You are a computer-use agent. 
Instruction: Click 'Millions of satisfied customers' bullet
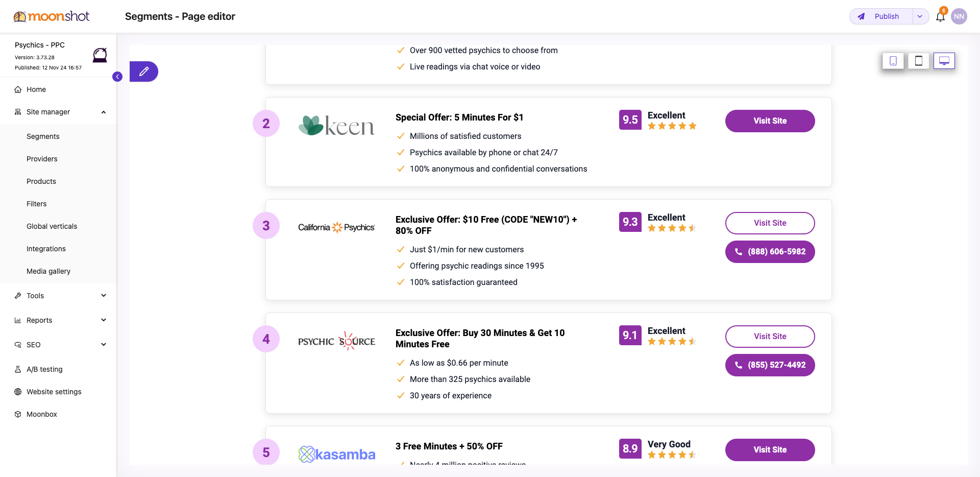(x=465, y=136)
